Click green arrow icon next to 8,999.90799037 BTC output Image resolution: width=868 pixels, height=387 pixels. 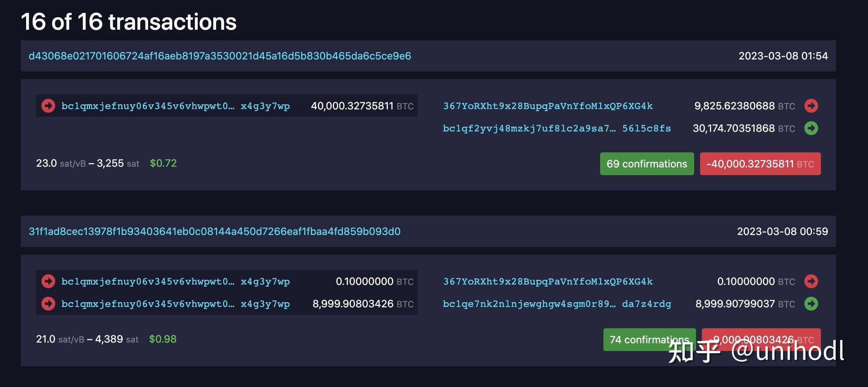(x=811, y=304)
